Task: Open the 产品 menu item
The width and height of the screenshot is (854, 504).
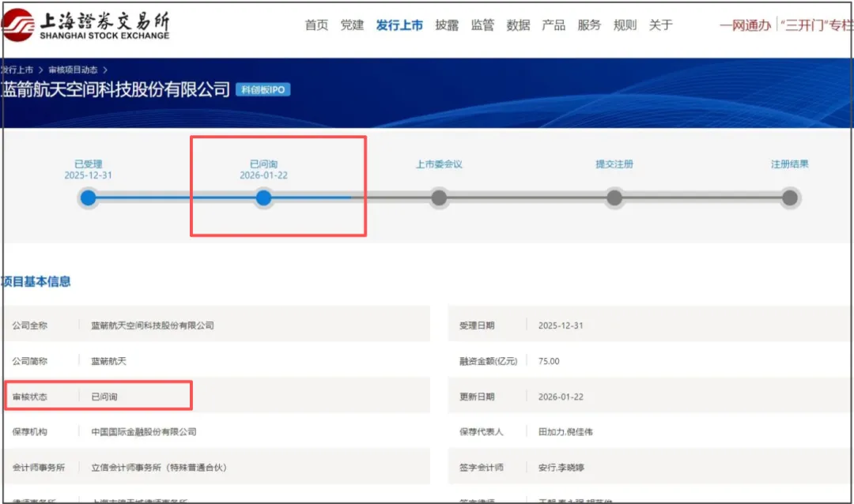Action: pyautogui.click(x=554, y=25)
